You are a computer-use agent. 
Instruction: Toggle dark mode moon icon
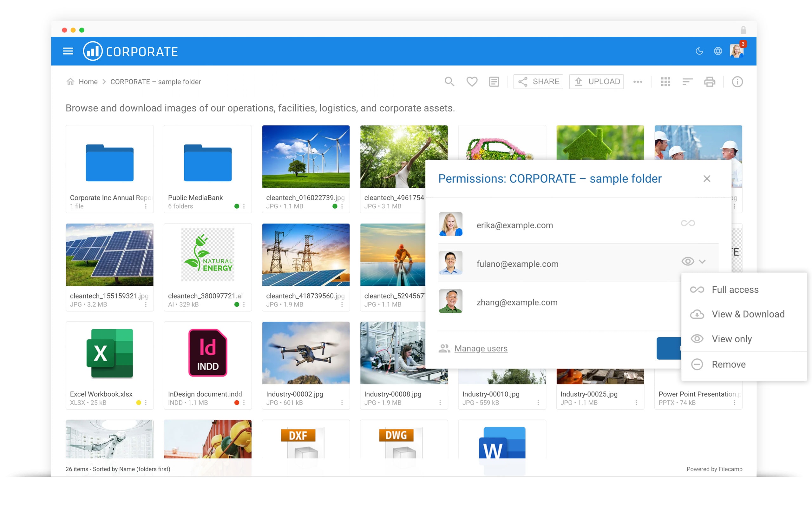click(x=699, y=51)
